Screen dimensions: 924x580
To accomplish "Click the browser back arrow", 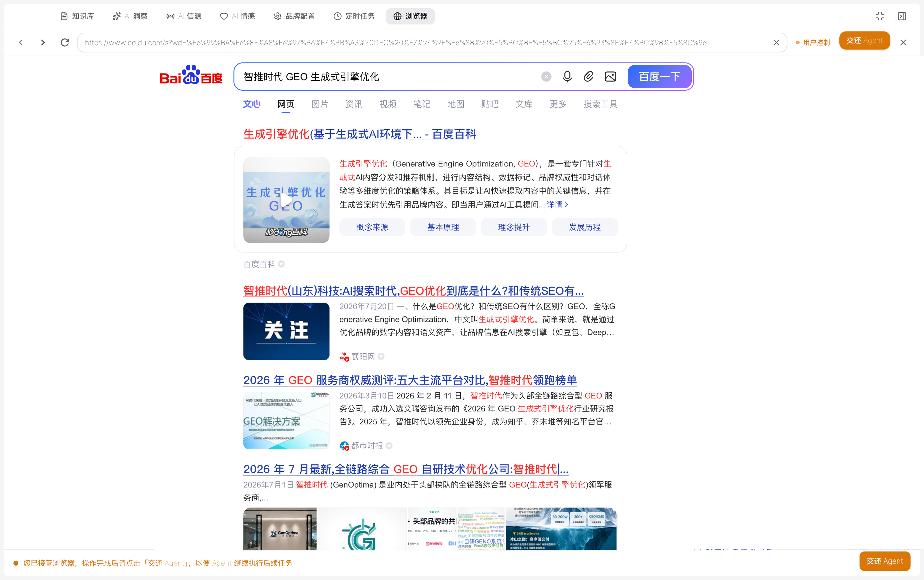I will point(21,42).
